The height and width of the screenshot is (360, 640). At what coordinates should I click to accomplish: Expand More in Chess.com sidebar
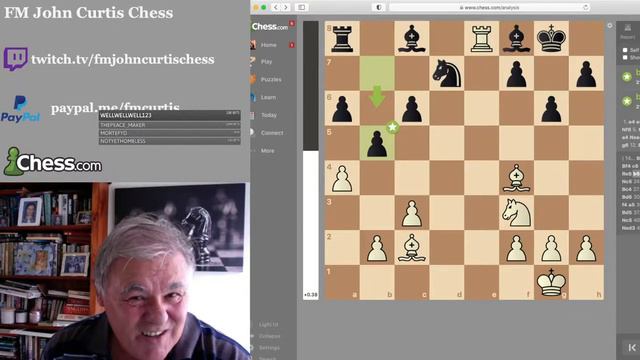pyautogui.click(x=267, y=151)
